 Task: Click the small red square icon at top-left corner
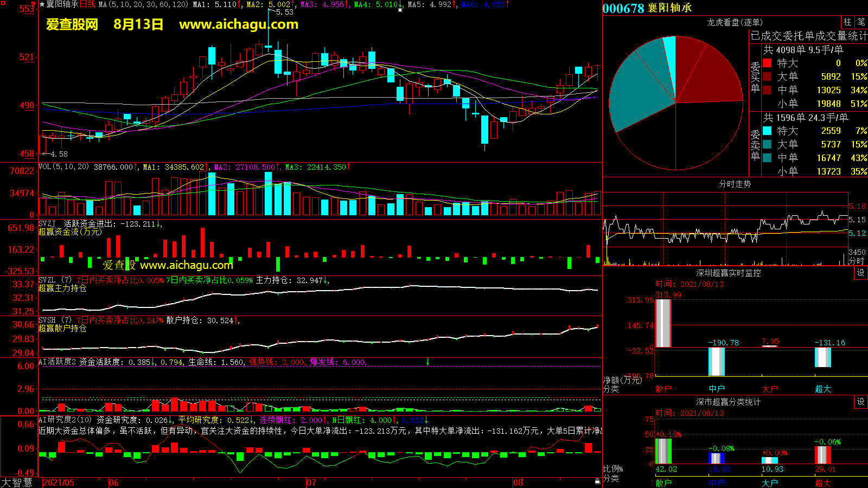click(3, 4)
